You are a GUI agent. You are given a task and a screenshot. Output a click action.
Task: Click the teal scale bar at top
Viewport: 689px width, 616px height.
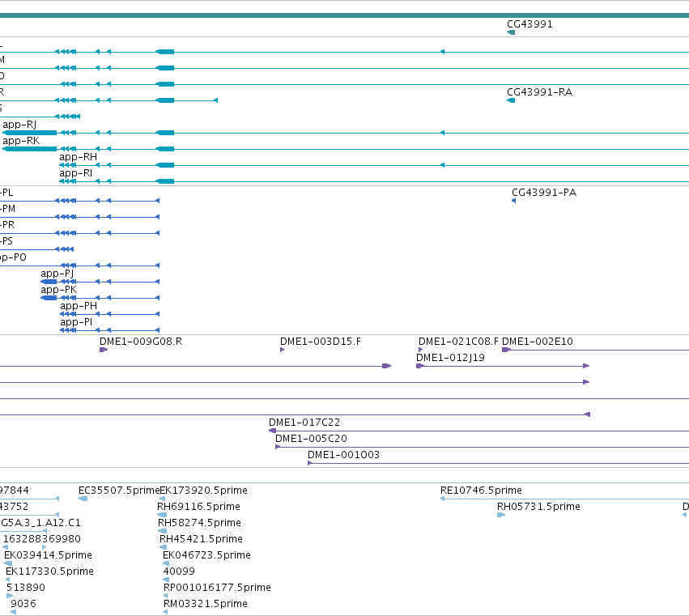tap(345, 15)
